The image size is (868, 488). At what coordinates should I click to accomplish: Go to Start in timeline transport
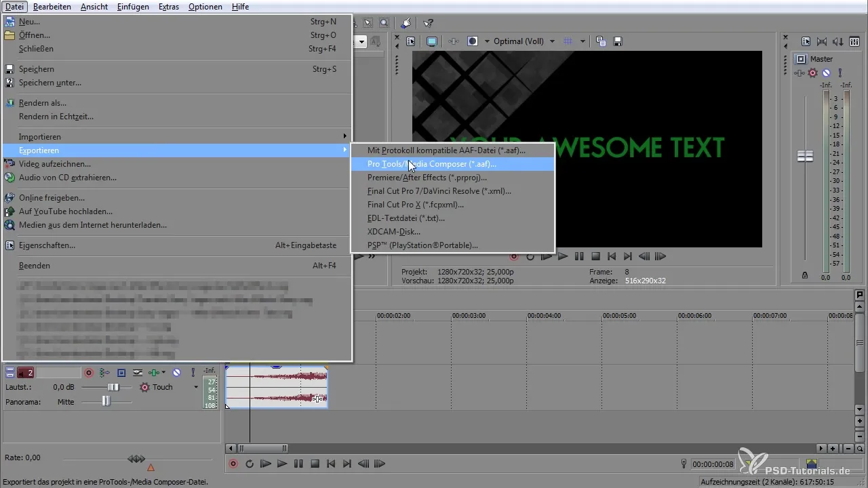[x=331, y=464]
